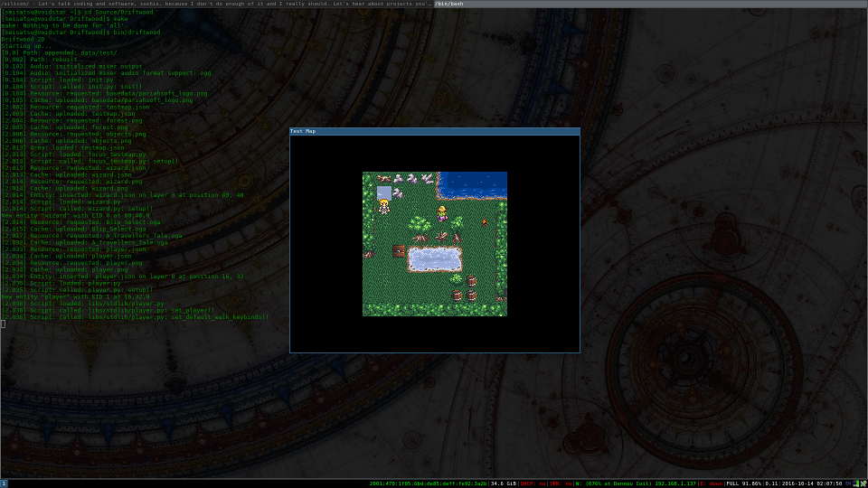The height and width of the screenshot is (488, 868).
Task: Click the 'set_default_walk_keybinds' log line
Action: point(135,317)
